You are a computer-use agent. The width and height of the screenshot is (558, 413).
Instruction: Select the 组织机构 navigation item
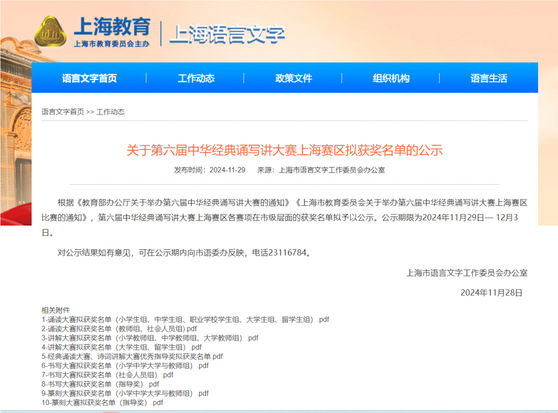[391, 78]
